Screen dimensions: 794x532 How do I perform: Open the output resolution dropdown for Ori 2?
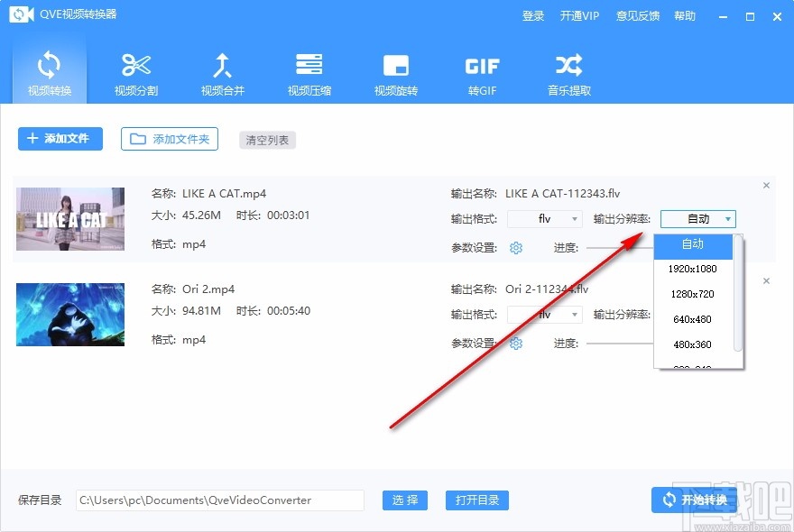pyautogui.click(x=699, y=315)
